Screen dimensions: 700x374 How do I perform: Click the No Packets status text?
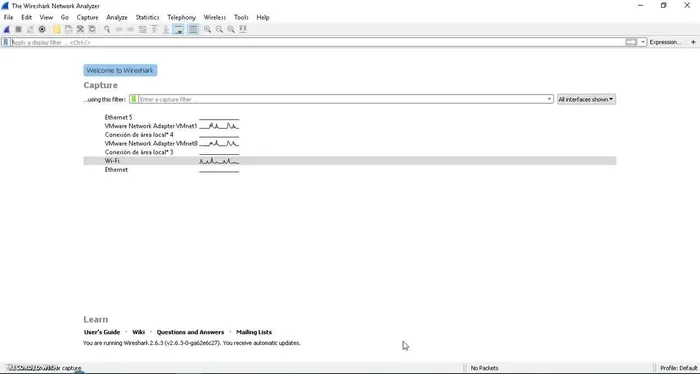point(484,368)
